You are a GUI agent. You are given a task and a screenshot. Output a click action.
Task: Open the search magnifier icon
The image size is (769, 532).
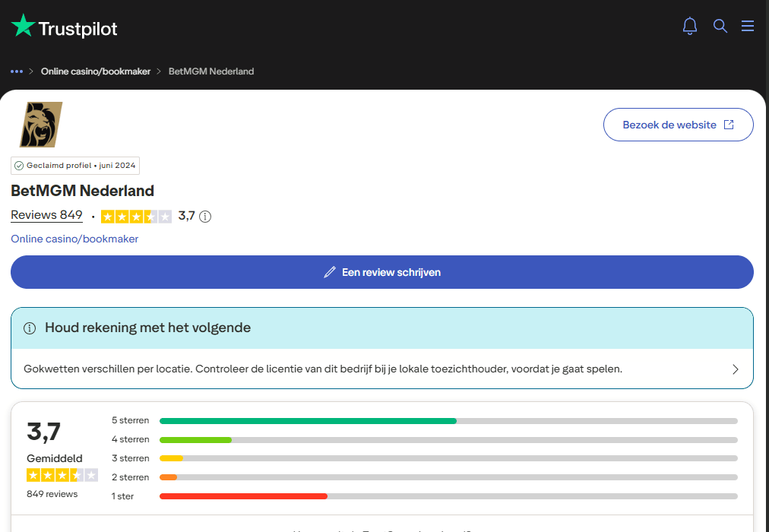click(720, 26)
